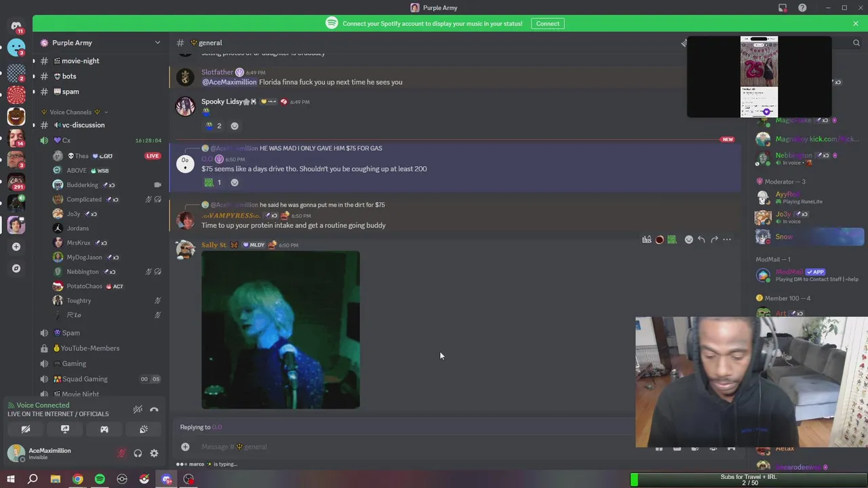Click Connect for Spotify account
The width and height of the screenshot is (868, 488).
coord(548,23)
